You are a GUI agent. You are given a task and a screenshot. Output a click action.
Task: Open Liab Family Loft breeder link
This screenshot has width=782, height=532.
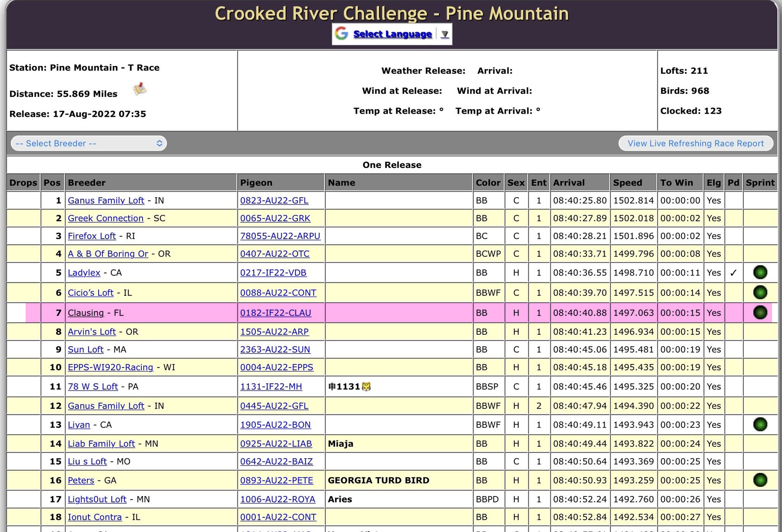(x=101, y=443)
